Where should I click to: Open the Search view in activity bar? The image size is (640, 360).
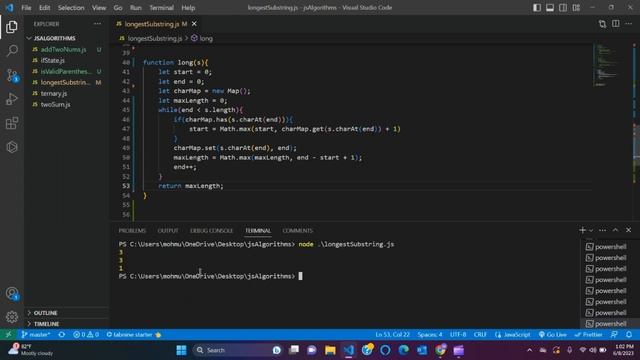(12, 51)
